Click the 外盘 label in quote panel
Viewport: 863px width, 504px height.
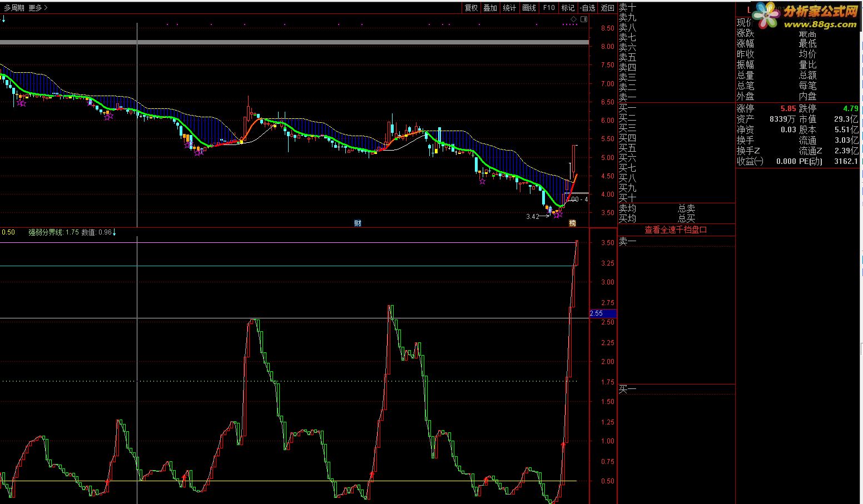[x=746, y=96]
